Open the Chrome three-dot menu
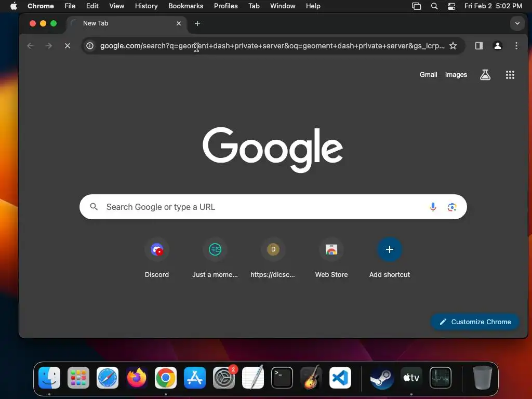The height and width of the screenshot is (399, 532). click(516, 46)
